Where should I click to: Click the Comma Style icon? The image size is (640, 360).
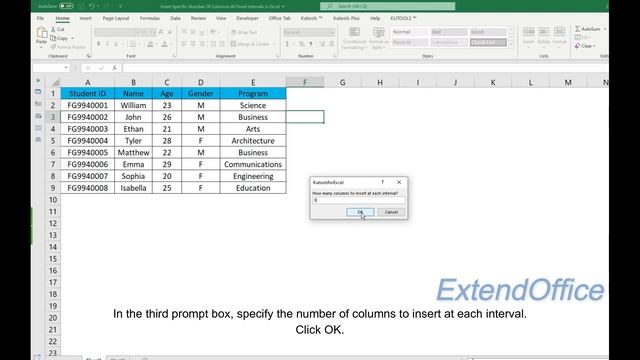311,44
